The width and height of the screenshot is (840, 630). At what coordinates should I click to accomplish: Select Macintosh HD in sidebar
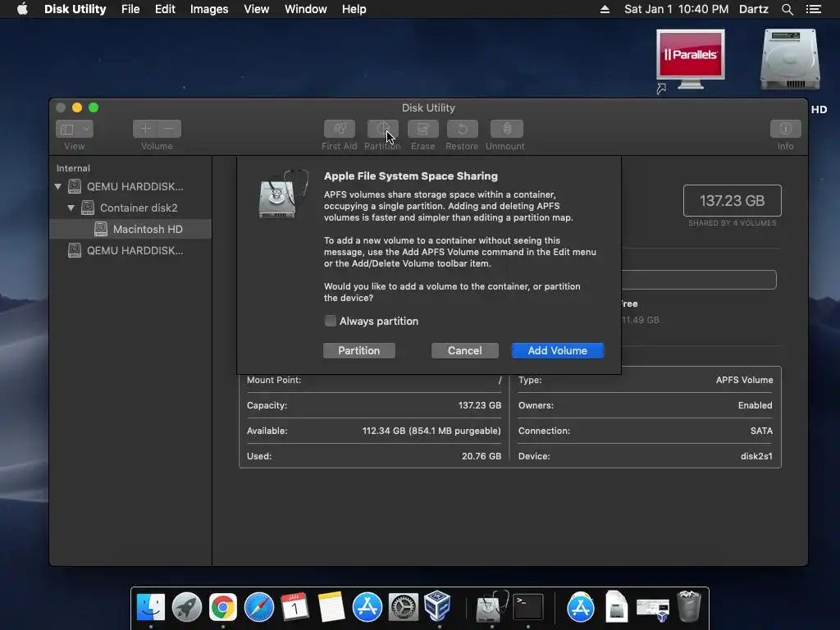click(130, 230)
